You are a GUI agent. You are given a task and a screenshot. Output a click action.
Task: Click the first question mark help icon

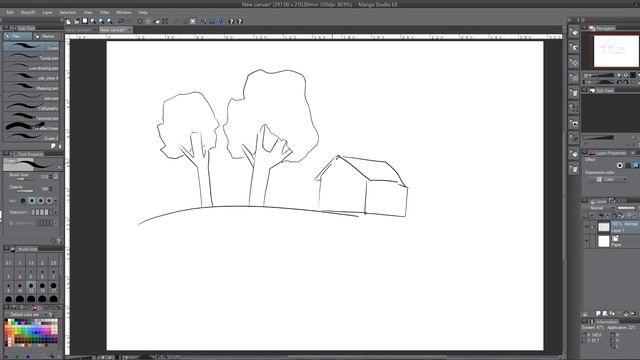(231, 21)
